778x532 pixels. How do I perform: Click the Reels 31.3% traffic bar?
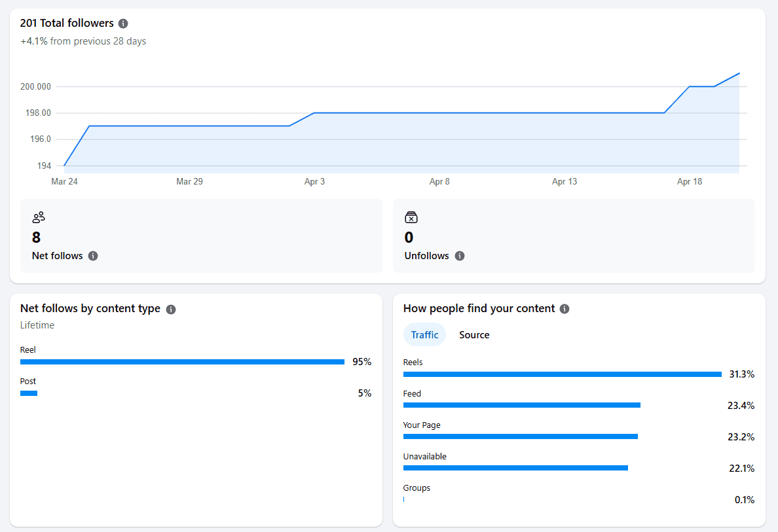click(x=562, y=374)
